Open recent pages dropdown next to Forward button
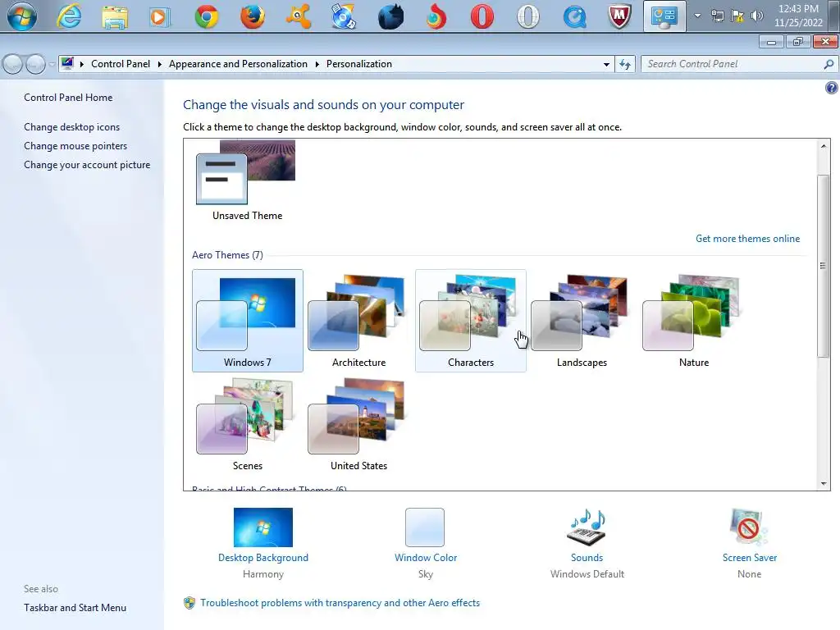 pos(52,64)
